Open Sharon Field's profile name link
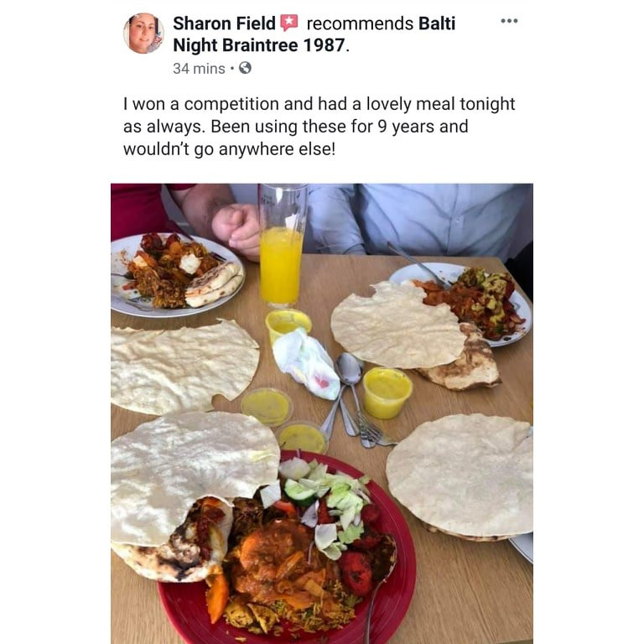 [x=224, y=23]
